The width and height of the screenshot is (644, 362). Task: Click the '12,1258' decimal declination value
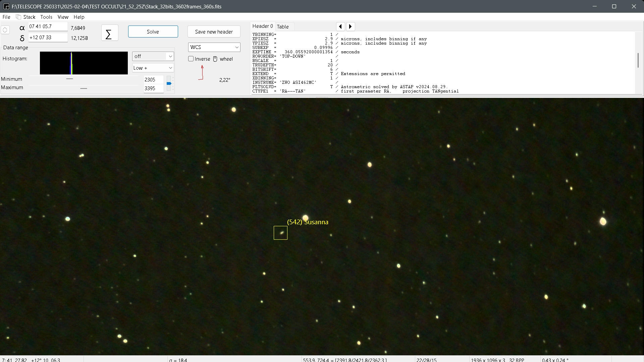coord(79,38)
